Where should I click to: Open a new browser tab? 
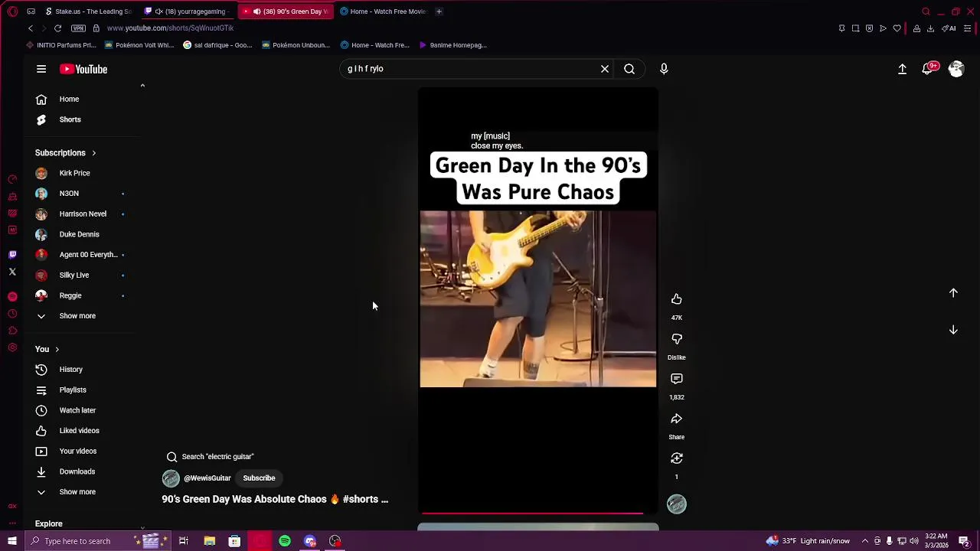click(439, 11)
